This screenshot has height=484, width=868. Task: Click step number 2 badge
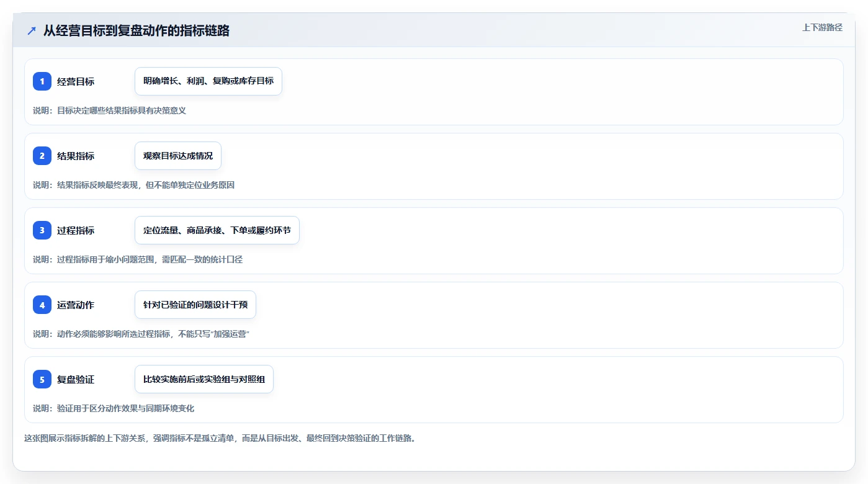click(42, 156)
